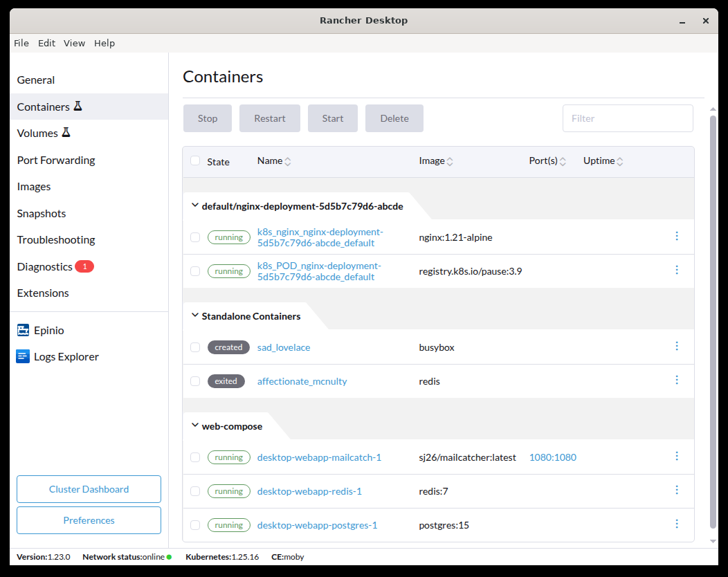Tick the desktop-webapp-mailcatch-1 checkbox
728x577 pixels.
195,457
